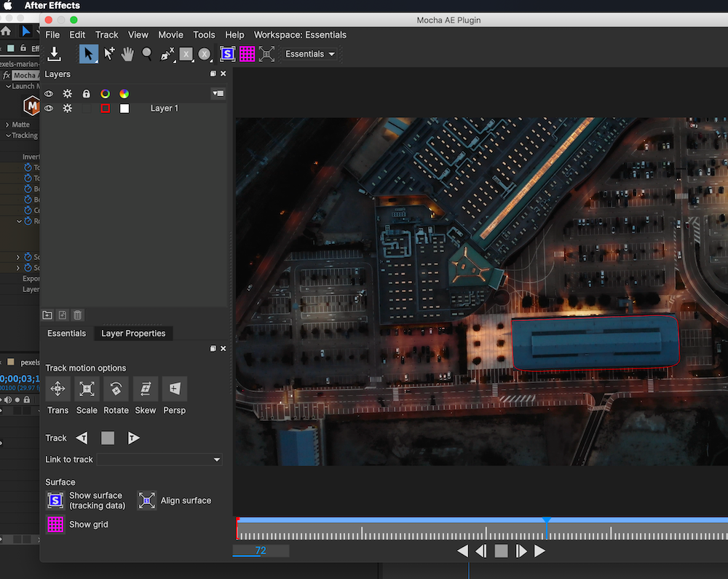Hide Layer 1 with its eye toggle
Viewport: 728px width, 579px height.
(48, 108)
